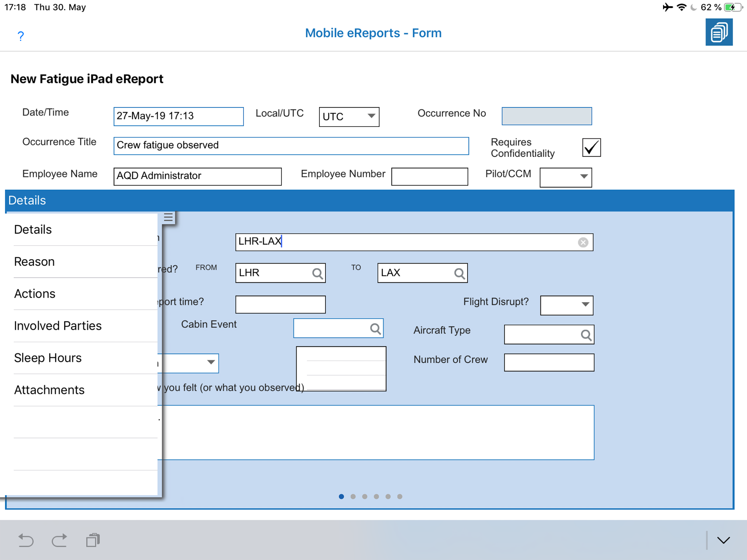Screen dimensions: 747x560
Task: Tap the Aircraft Type input field
Action: 549,334
